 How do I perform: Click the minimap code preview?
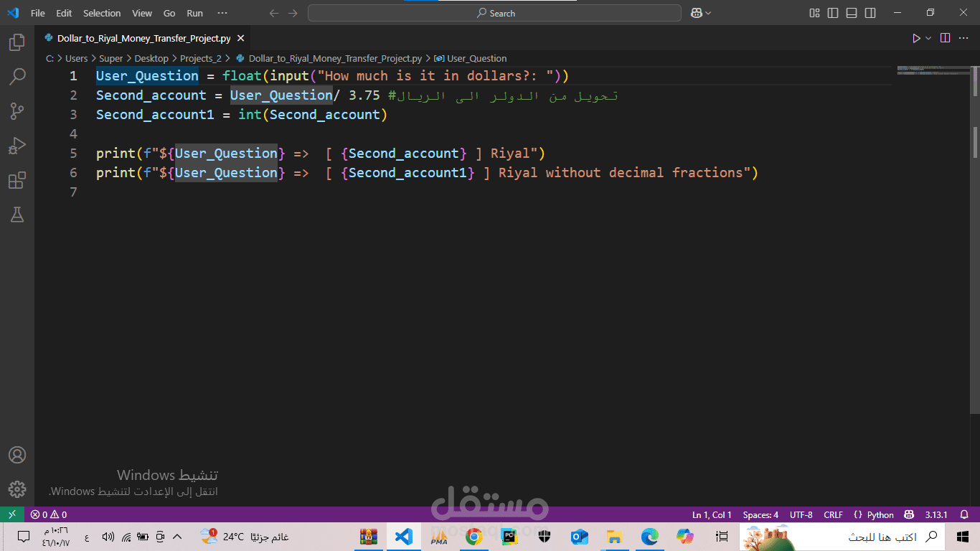click(x=933, y=70)
